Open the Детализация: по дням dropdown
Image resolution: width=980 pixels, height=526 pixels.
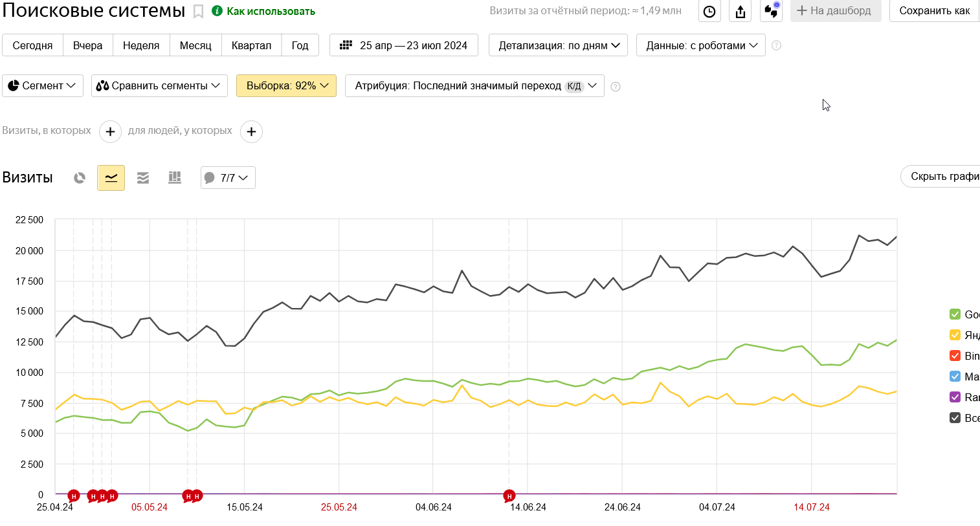[558, 45]
